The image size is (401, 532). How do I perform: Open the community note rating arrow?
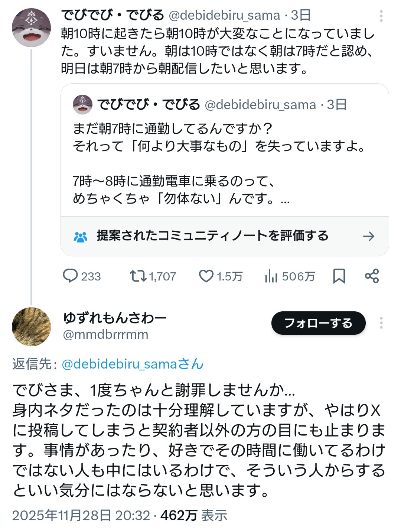point(369,236)
